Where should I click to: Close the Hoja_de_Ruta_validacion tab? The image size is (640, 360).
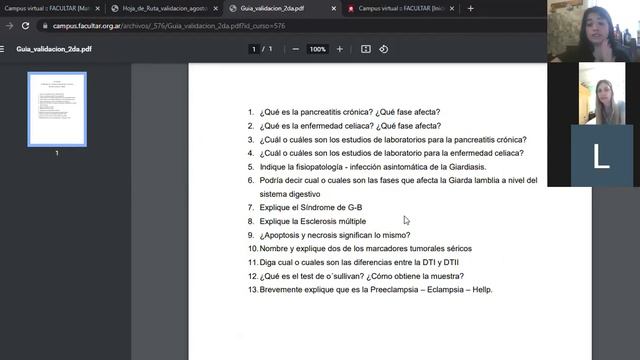(216, 8)
